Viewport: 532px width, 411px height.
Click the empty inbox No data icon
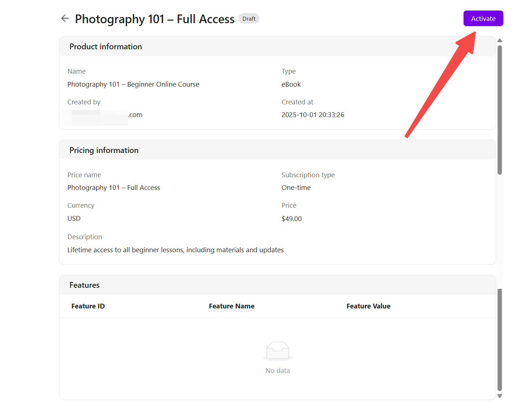coord(278,351)
